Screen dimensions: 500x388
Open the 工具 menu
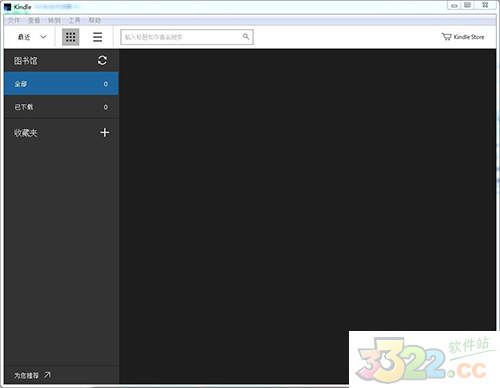tap(74, 20)
